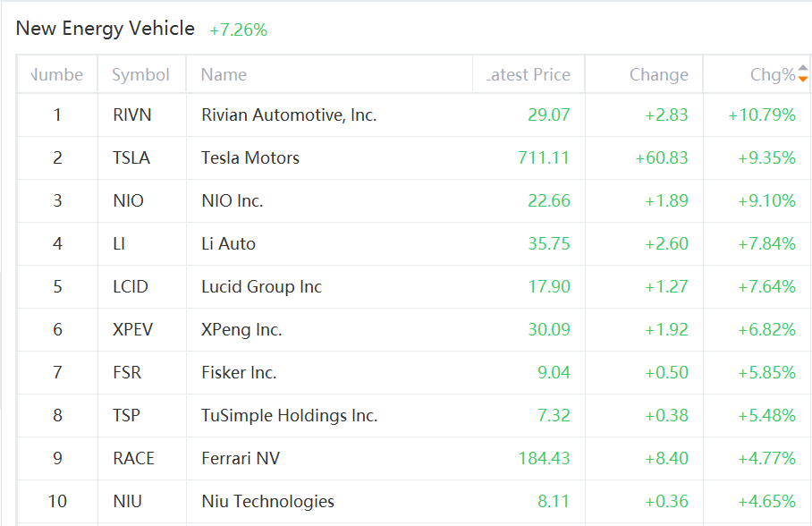Click the Name column header

[x=224, y=75]
